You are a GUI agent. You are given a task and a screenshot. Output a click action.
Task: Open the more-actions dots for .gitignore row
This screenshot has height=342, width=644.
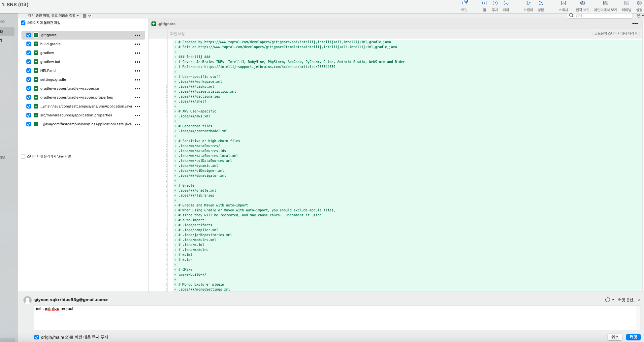tap(138, 35)
